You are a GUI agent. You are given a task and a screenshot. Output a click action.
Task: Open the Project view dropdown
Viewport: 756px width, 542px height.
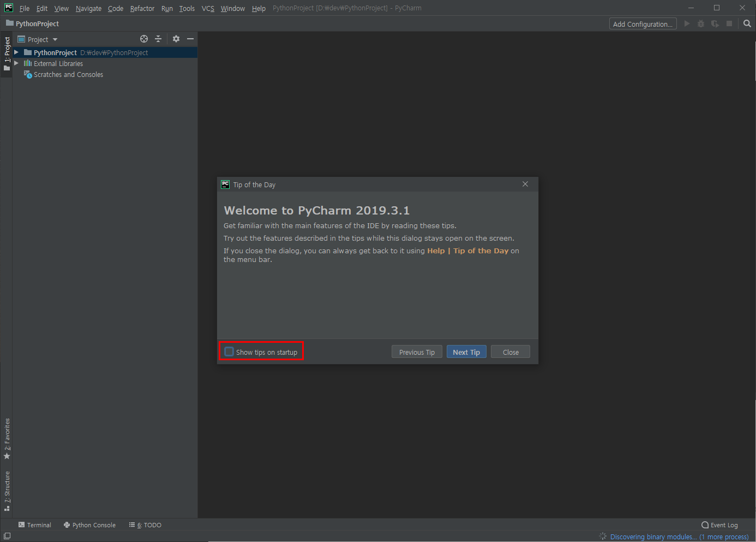coord(38,39)
